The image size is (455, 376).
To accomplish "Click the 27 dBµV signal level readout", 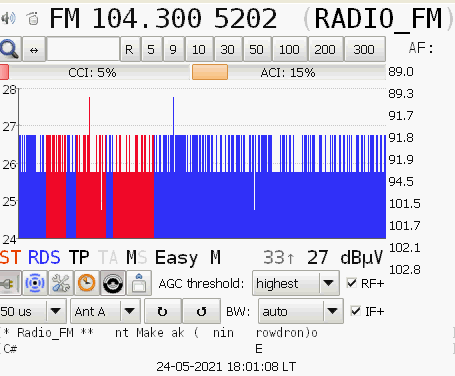I will tap(345, 258).
